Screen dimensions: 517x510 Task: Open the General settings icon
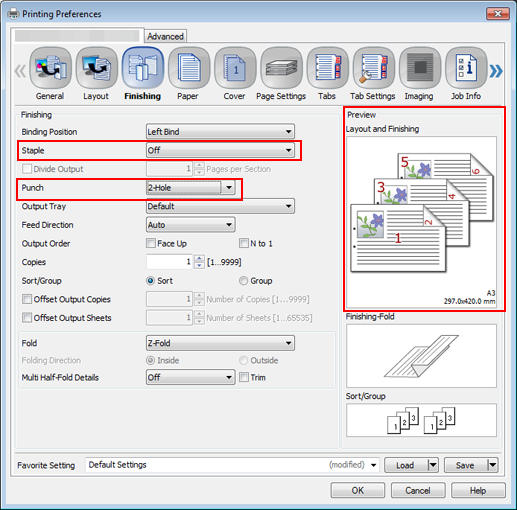tap(50, 68)
